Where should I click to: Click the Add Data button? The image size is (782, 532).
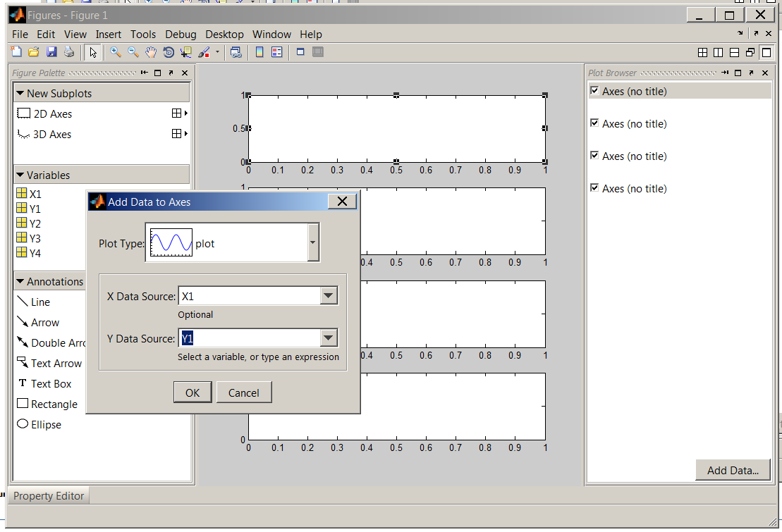[x=733, y=470]
